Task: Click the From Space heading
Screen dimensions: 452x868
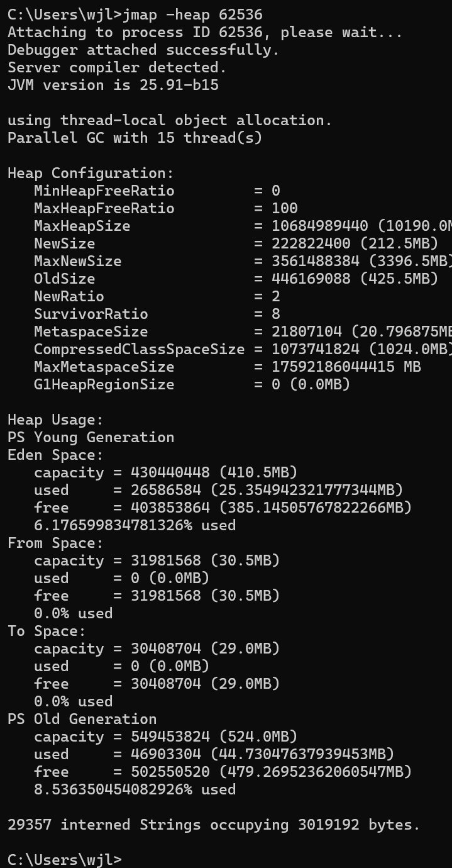Action: (55, 543)
